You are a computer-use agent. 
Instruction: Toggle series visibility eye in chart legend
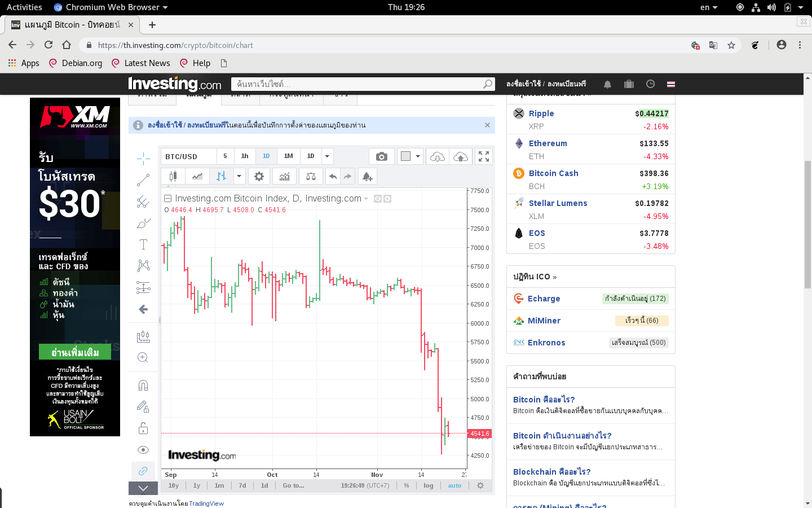point(378,199)
